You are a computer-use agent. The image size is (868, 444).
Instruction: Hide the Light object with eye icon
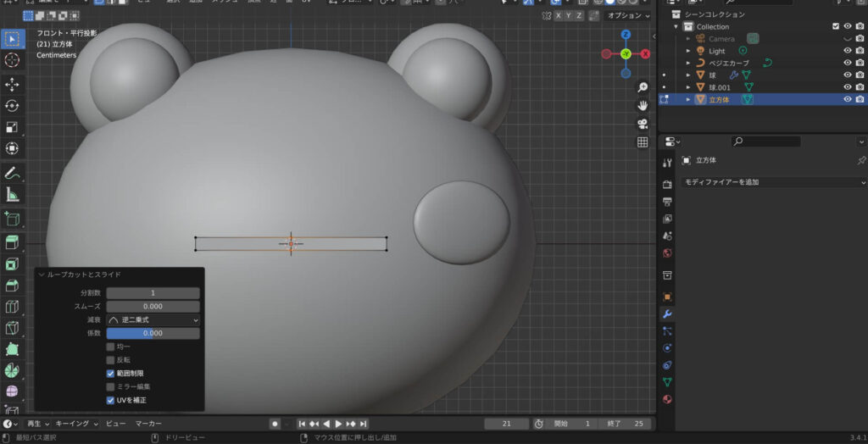848,51
